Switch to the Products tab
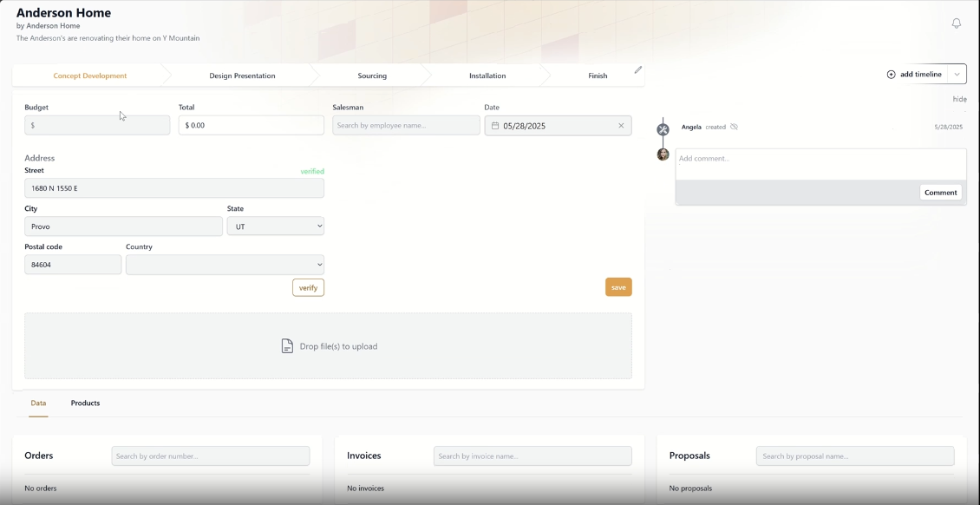Image resolution: width=980 pixels, height=505 pixels. (x=85, y=403)
